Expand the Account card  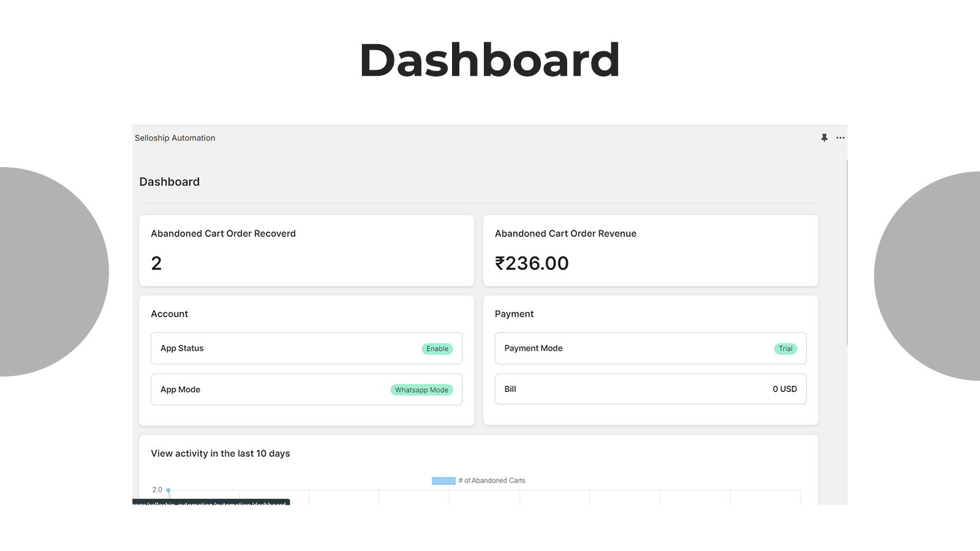point(169,313)
